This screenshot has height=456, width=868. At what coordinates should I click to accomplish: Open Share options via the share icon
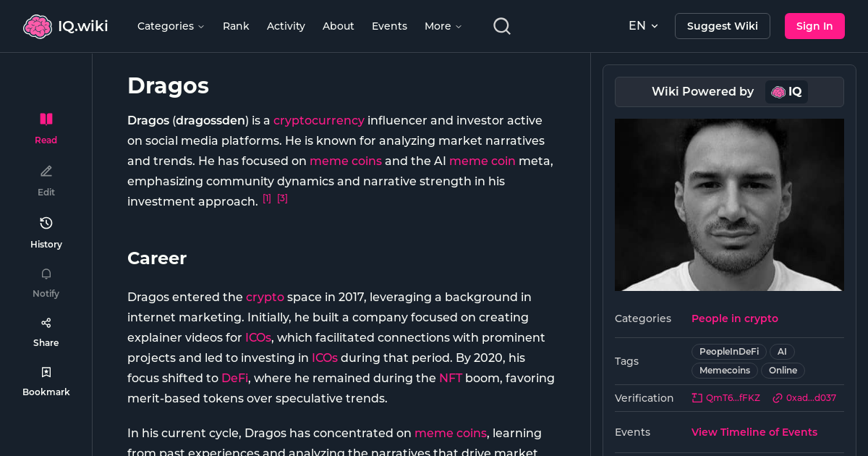tap(46, 322)
